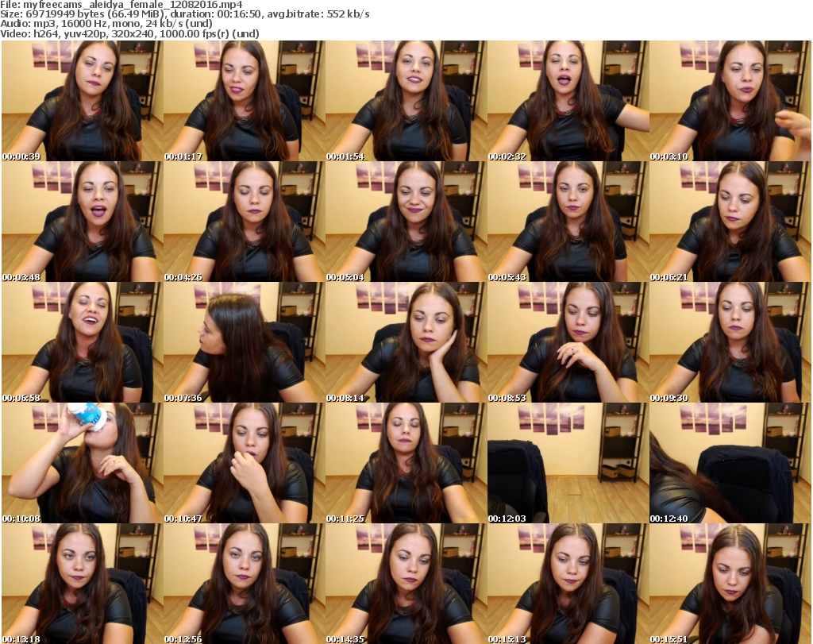This screenshot has height=644, width=813.
Task: Click the 'Video: h264, yuv420p' line
Action: click(129, 33)
